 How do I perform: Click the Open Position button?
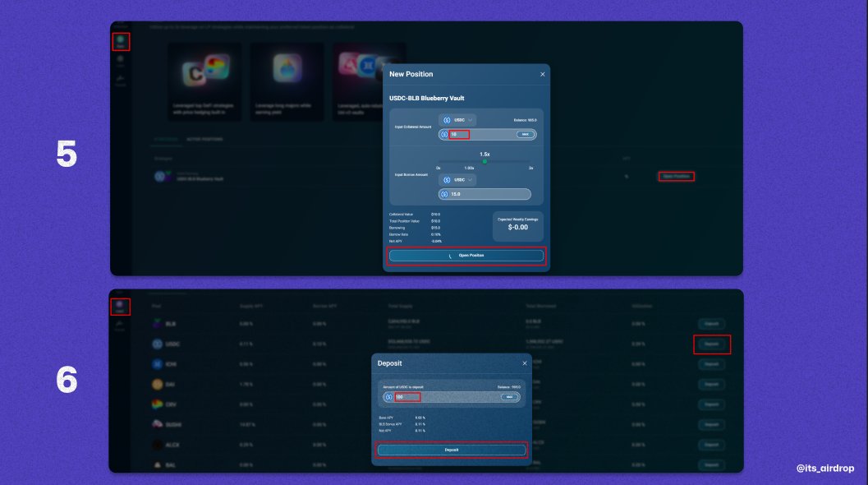click(466, 255)
